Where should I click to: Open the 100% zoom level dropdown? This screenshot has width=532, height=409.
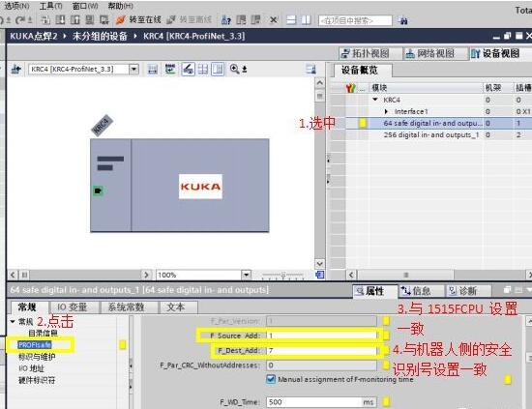[x=246, y=275]
